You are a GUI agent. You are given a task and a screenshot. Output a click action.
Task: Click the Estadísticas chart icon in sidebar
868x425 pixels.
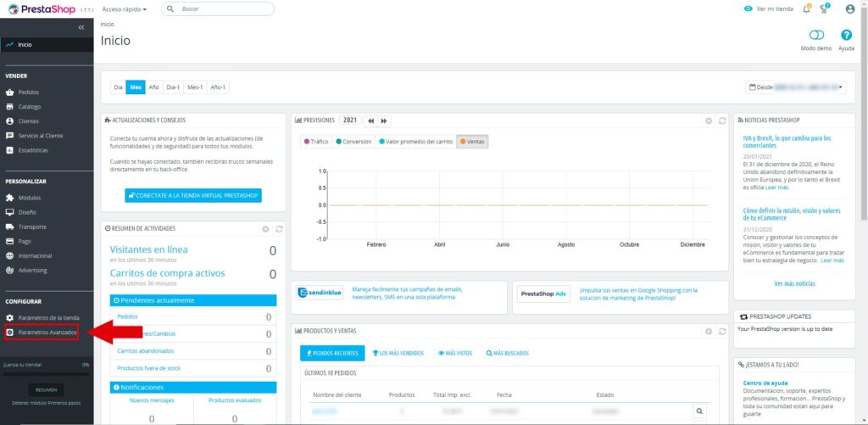(x=9, y=150)
